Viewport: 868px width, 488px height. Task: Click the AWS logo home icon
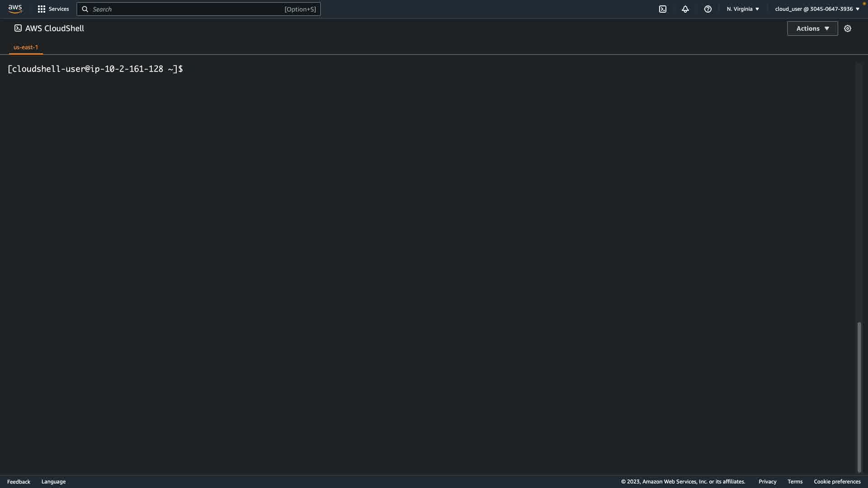[15, 9]
